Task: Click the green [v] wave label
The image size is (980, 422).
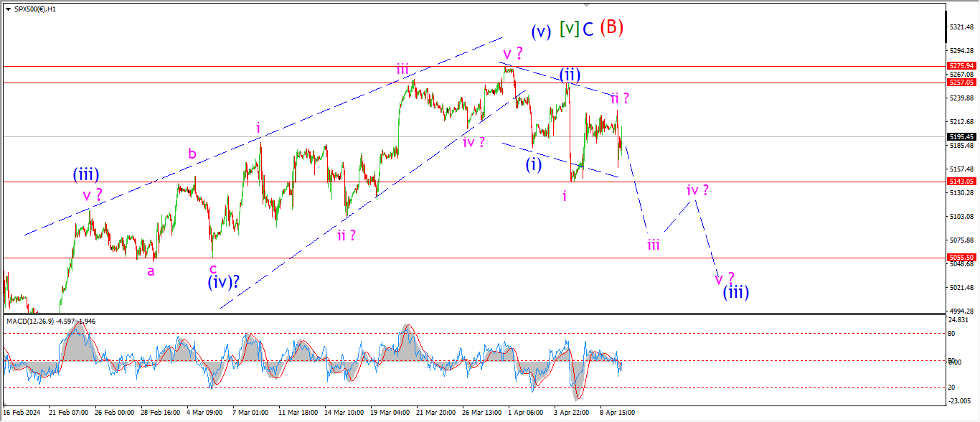Action: pos(569,29)
